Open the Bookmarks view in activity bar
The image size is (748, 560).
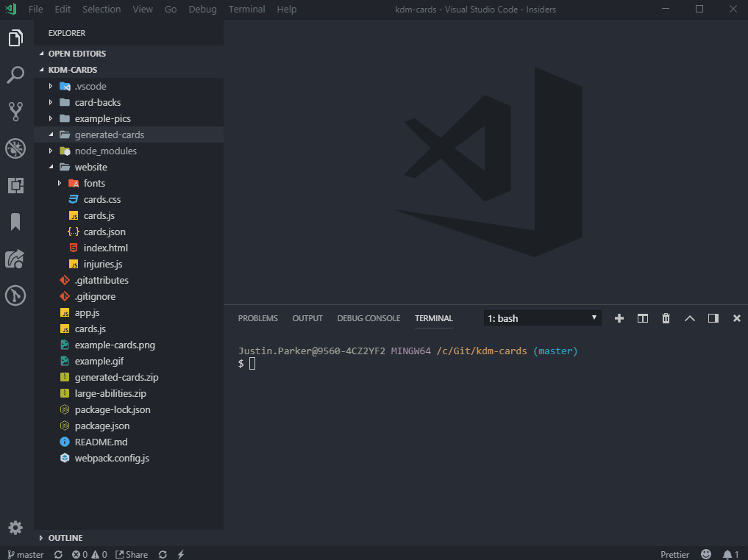[x=15, y=222]
